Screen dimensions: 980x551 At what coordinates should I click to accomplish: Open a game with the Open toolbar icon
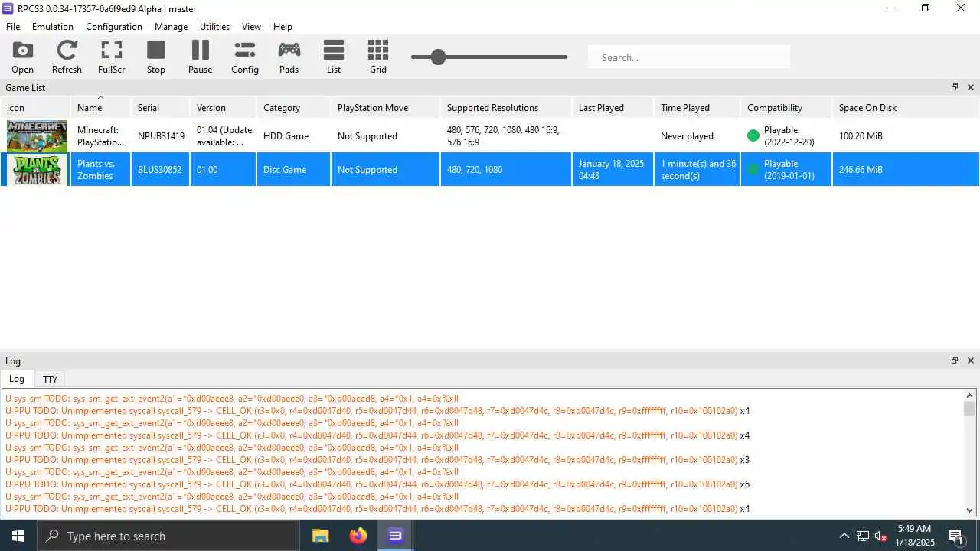(22, 57)
